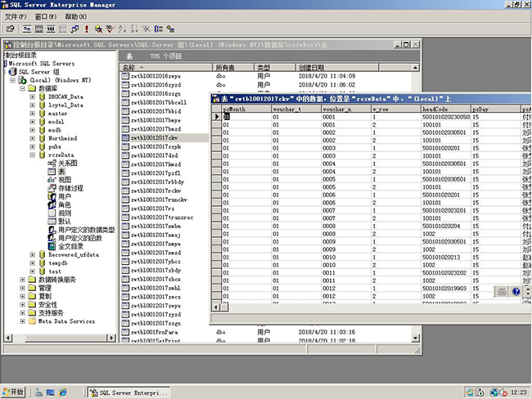
Task: Click the 开始 Start button
Action: [x=13, y=392]
